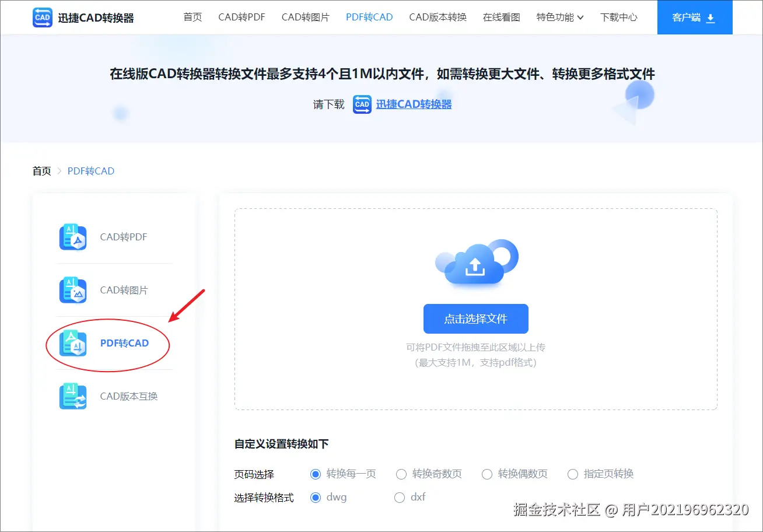
Task: Click the PDF转CAD sidebar icon
Action: click(x=73, y=344)
